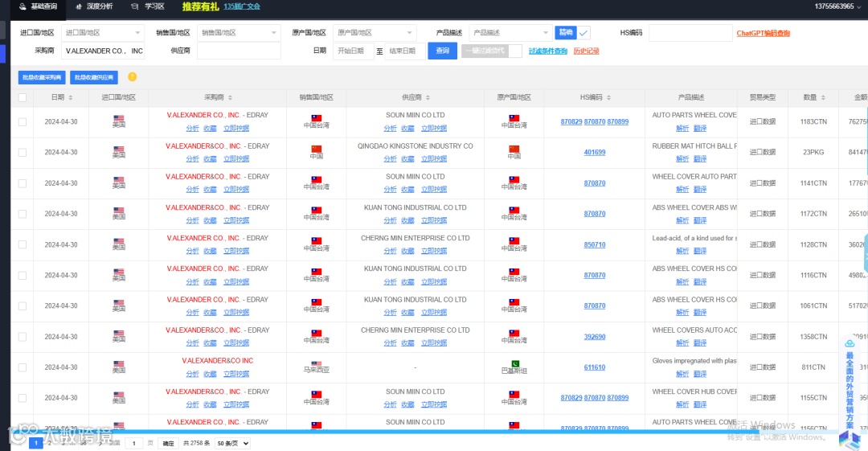Image resolution: width=868 pixels, height=451 pixels.
Task: Open the 进口国/地区 dropdown
Action: pyautogui.click(x=102, y=33)
